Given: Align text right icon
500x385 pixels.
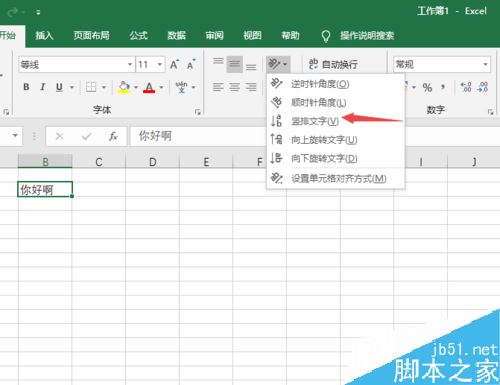Looking at the screenshot, I should click(251, 87).
